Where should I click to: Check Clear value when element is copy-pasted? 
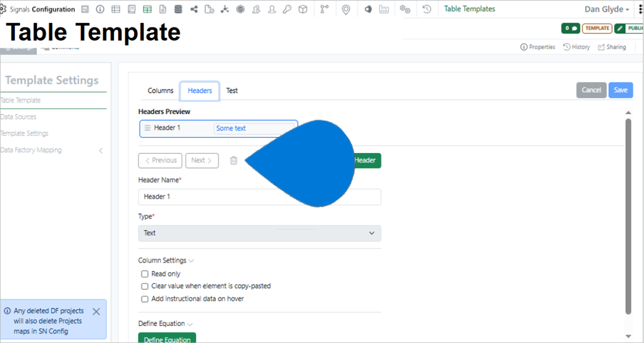(145, 286)
